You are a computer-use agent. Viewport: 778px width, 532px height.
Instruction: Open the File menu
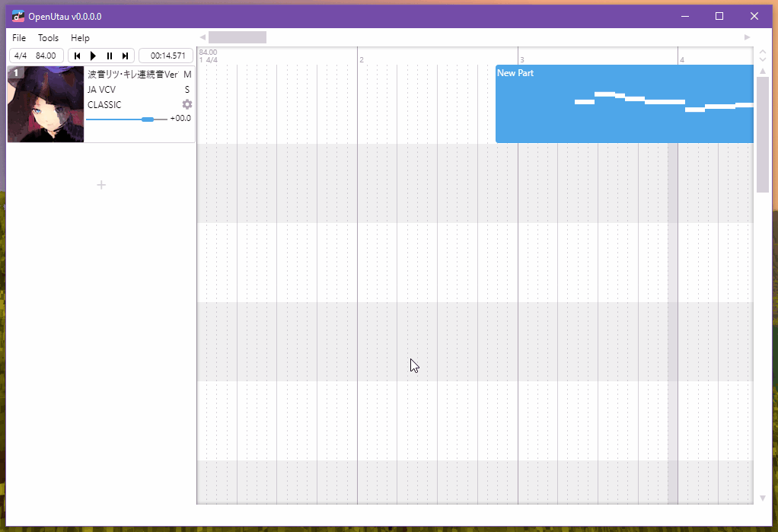[18, 37]
